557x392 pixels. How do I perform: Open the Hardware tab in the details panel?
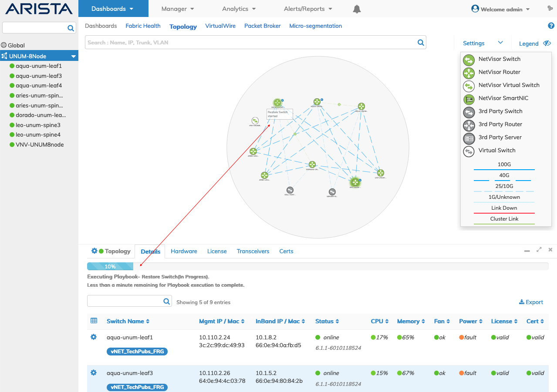[184, 251]
